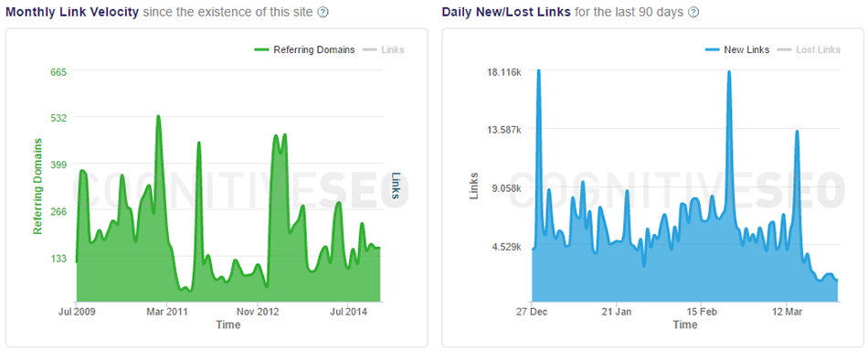Click the 532 y-axis value
868x352 pixels.
coord(58,118)
